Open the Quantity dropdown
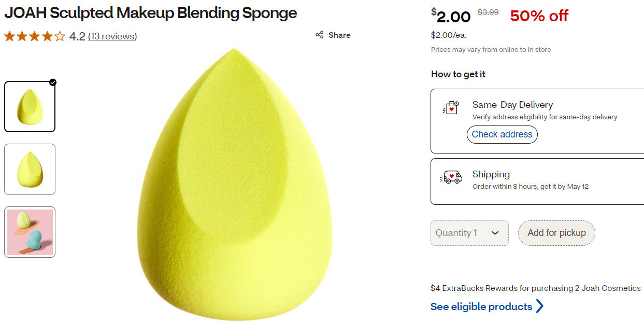 (469, 233)
